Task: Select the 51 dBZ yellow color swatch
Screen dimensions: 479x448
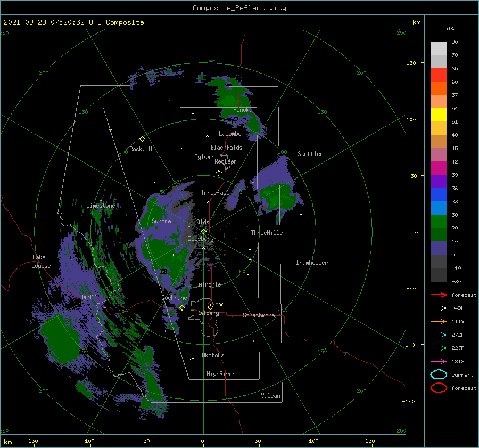Action: click(x=439, y=115)
